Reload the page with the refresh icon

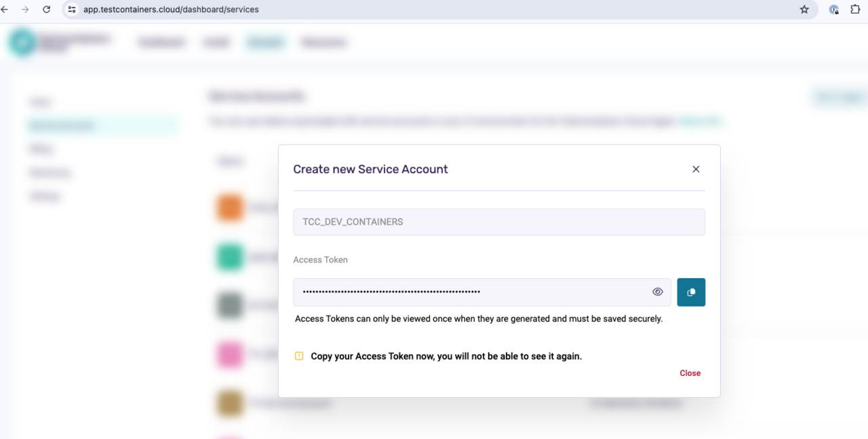45,9
